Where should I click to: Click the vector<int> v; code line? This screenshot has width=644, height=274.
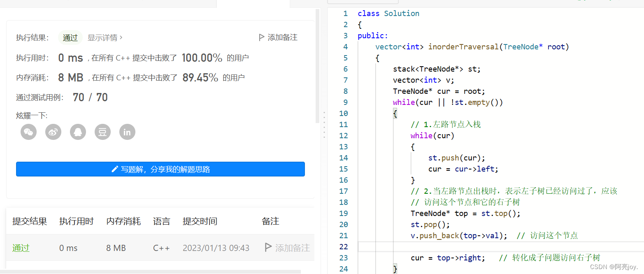pyautogui.click(x=423, y=80)
